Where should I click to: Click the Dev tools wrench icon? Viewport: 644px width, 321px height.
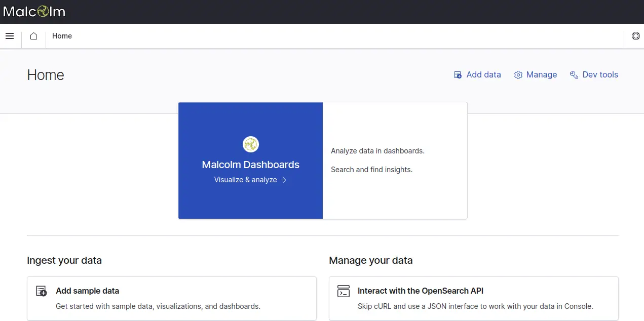[574, 75]
